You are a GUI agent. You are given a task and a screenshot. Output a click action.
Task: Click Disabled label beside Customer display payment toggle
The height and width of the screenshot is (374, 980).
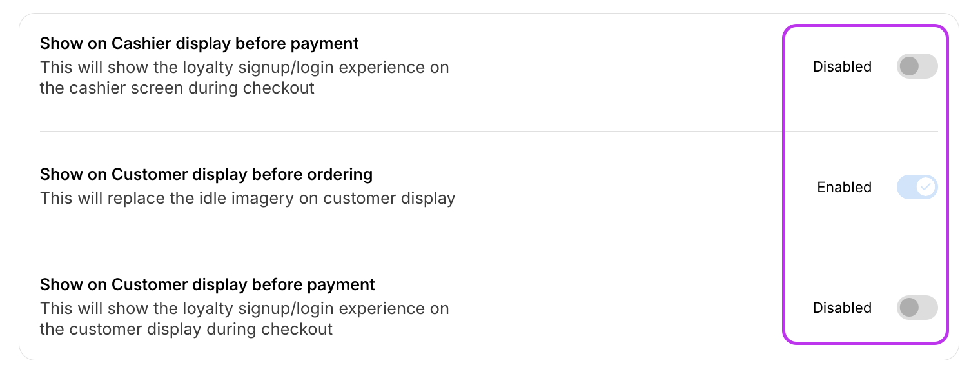pos(842,308)
